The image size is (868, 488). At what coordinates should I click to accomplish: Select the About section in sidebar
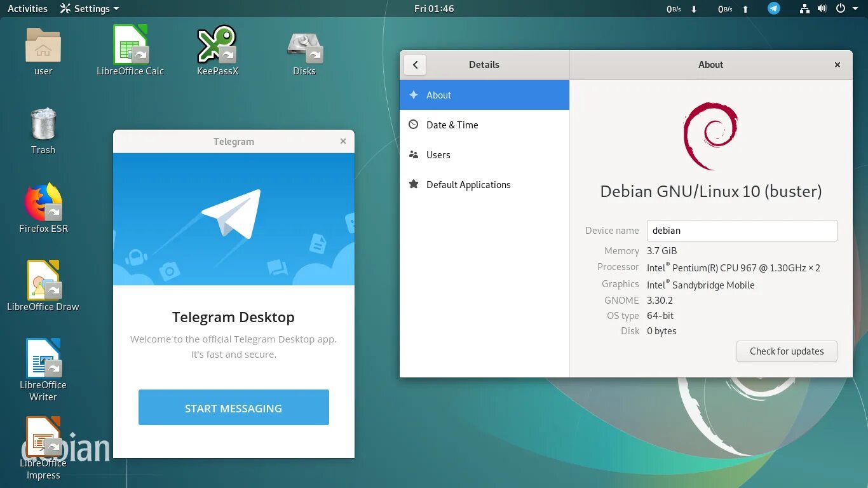pos(484,95)
